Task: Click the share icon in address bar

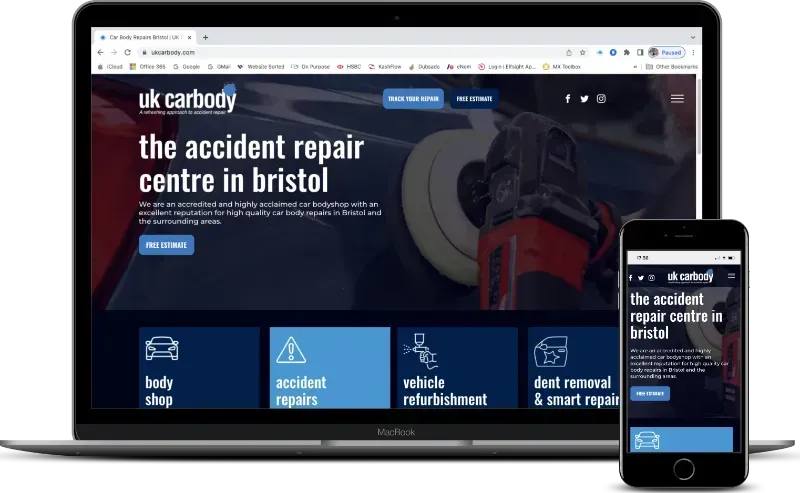Action: pyautogui.click(x=569, y=52)
